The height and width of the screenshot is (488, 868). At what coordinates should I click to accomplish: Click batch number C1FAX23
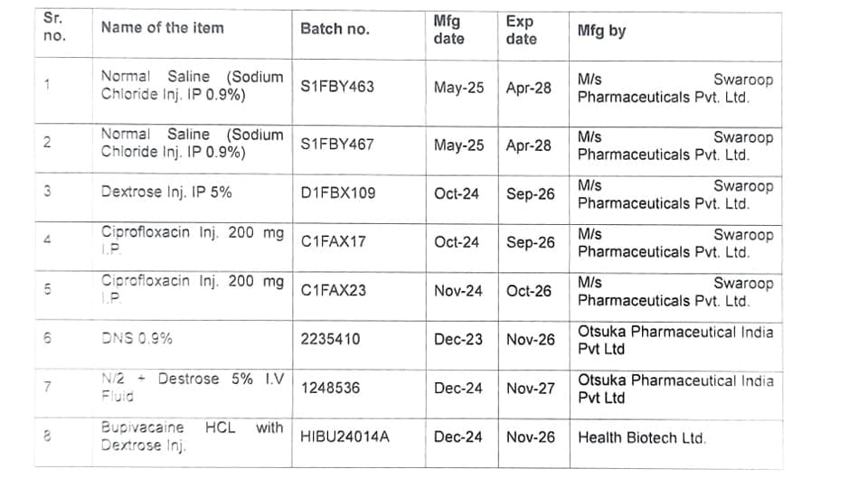pyautogui.click(x=334, y=291)
